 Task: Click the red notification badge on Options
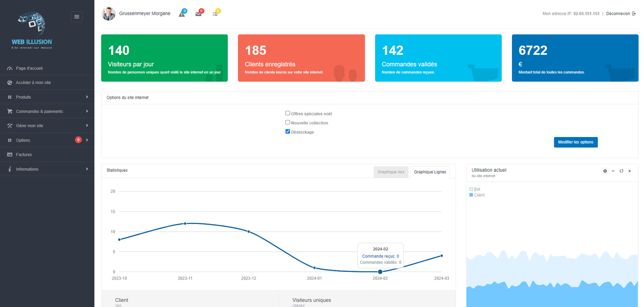click(78, 140)
